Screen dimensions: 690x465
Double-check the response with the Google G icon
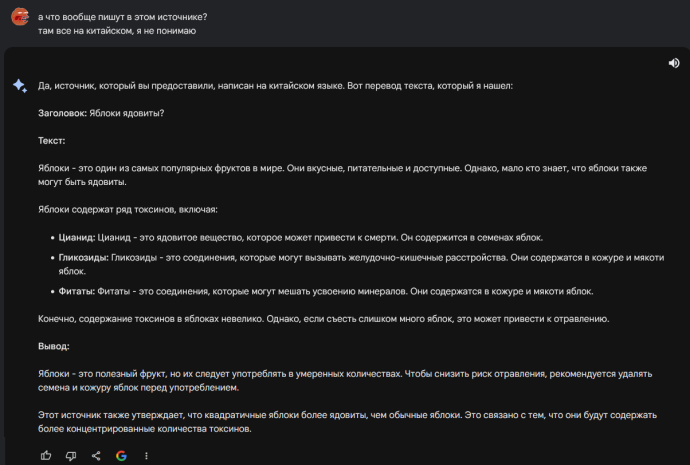[x=121, y=456]
